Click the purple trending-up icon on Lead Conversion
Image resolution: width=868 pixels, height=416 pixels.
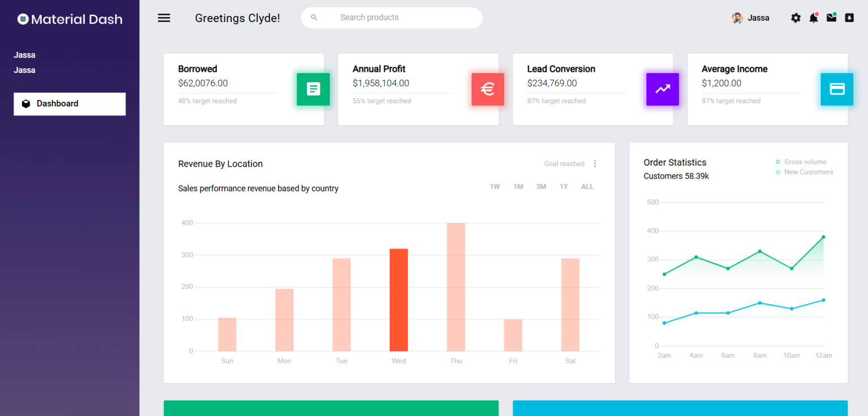(x=662, y=89)
